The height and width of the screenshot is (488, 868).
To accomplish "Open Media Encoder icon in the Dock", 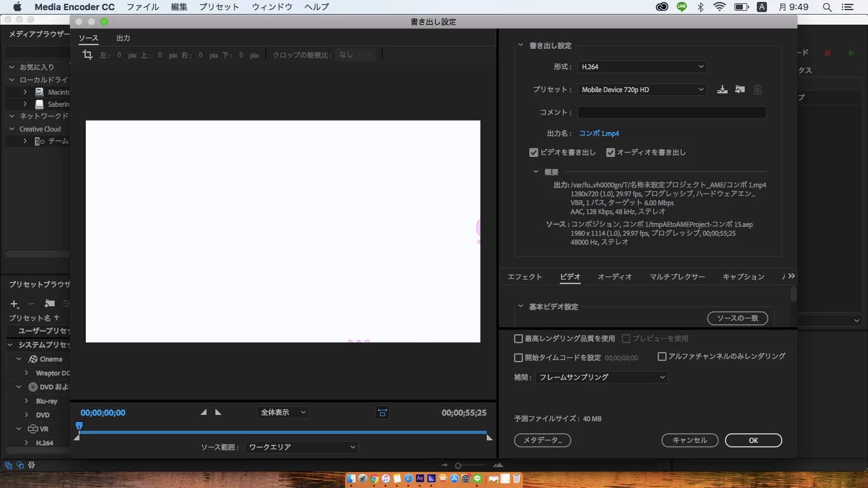I will (431, 478).
